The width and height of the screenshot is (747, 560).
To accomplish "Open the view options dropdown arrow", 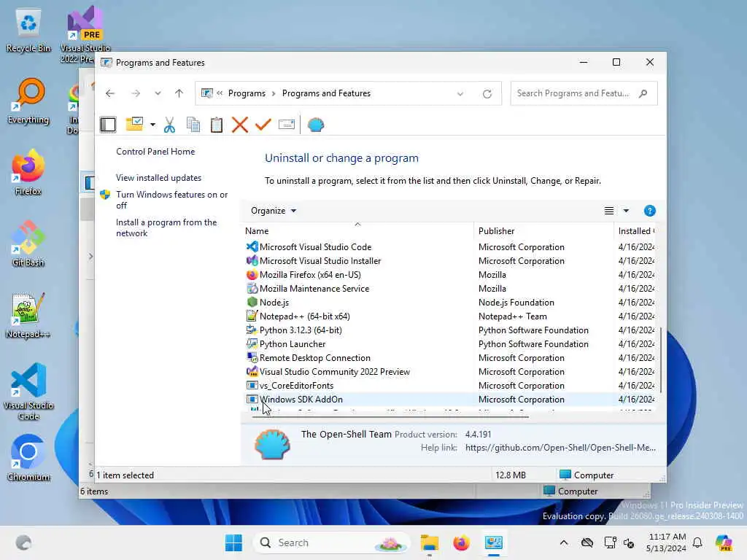I will (x=626, y=211).
